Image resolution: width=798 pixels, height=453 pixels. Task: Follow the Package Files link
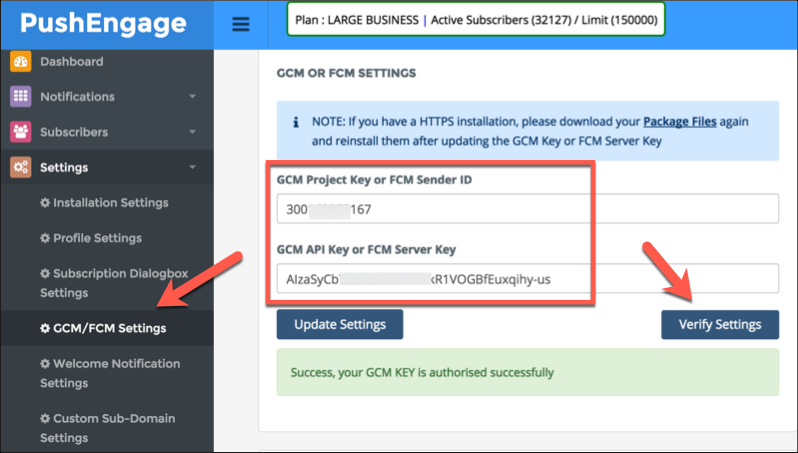click(679, 122)
